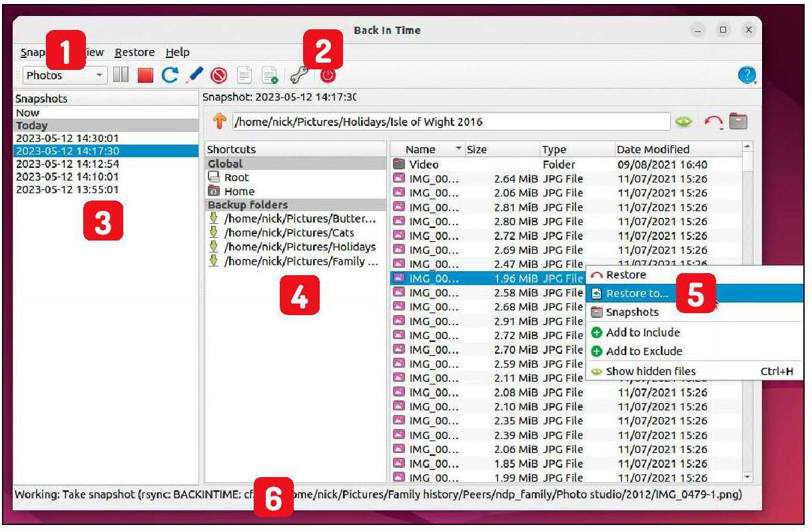Pause the running snapshot
Image resolution: width=812 pixels, height=531 pixels.
click(x=121, y=76)
